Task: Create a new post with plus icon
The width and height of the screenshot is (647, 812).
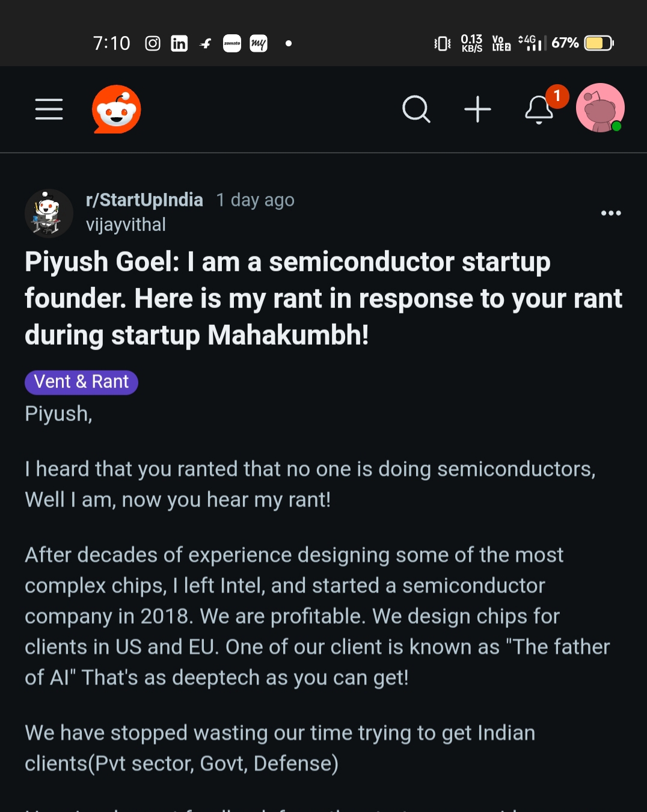Action: pyautogui.click(x=478, y=109)
